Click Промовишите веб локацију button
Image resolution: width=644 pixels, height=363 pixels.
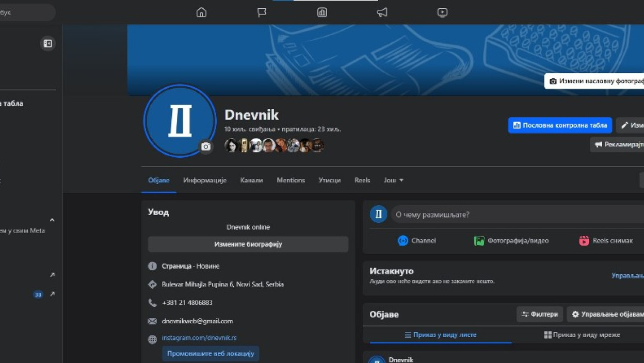[211, 354]
